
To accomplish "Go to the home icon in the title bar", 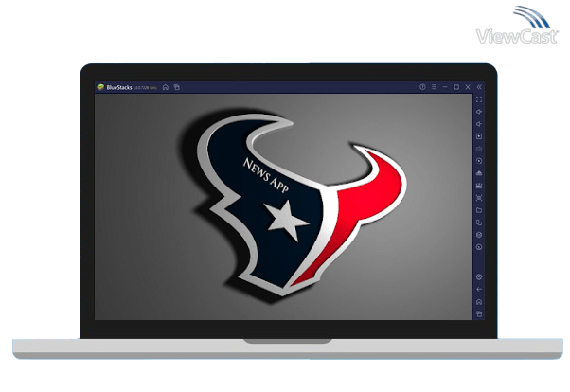I will click(x=166, y=87).
